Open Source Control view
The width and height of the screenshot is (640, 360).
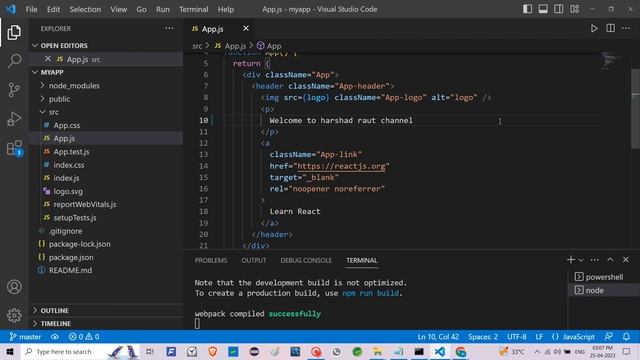coord(14,90)
